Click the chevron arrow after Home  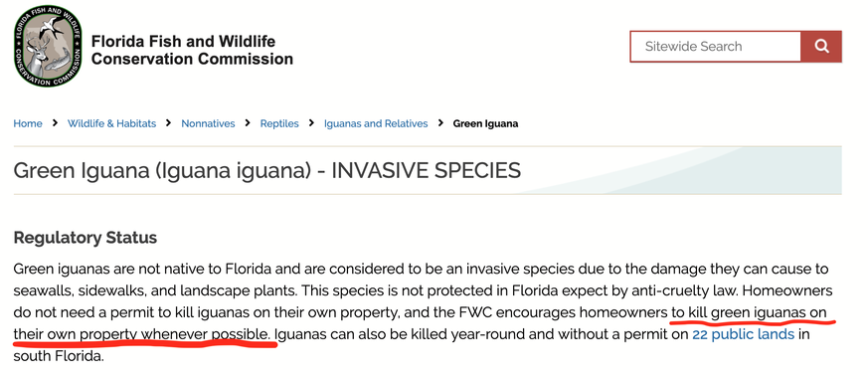[x=55, y=123]
